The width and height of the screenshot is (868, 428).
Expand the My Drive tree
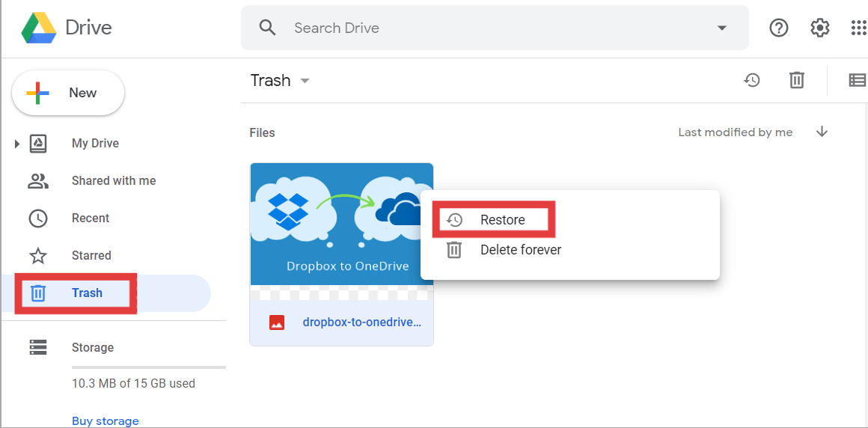tap(17, 144)
